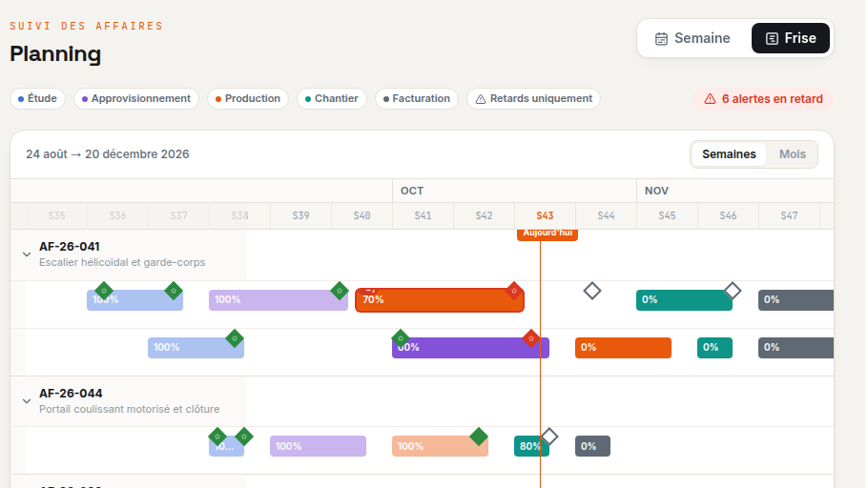Collapse the AF-26-041 project row
Viewport: 868px width, 488px height.
click(27, 254)
